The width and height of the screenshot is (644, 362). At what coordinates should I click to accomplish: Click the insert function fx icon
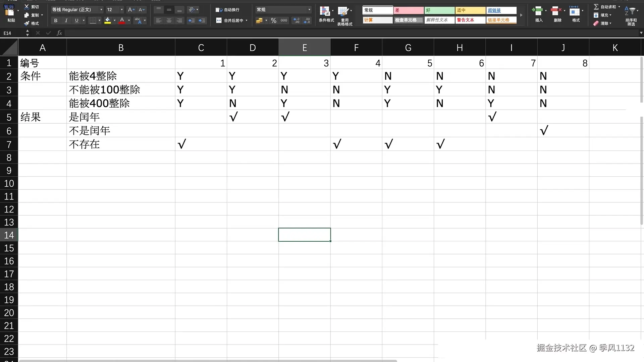pos(59,33)
